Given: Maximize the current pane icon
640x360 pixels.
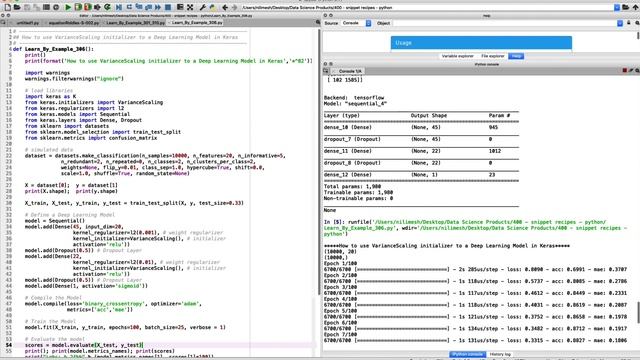Looking at the screenshot, I should tap(180, 7).
